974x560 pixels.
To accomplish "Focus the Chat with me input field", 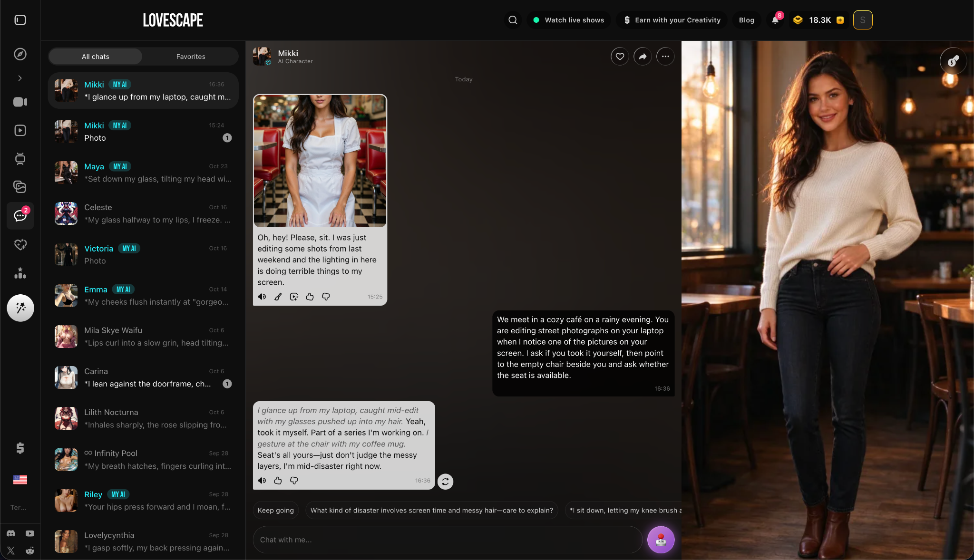I will [x=448, y=540].
